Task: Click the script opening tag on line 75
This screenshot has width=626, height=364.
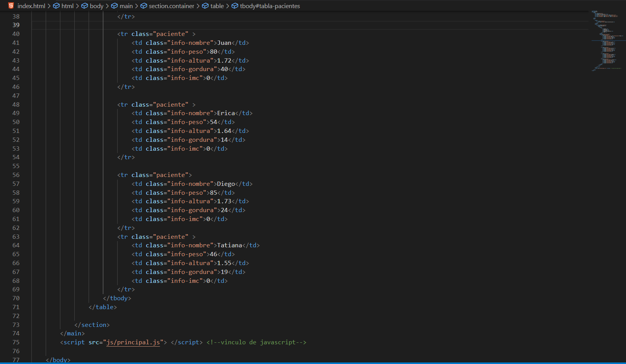Action: (114, 342)
